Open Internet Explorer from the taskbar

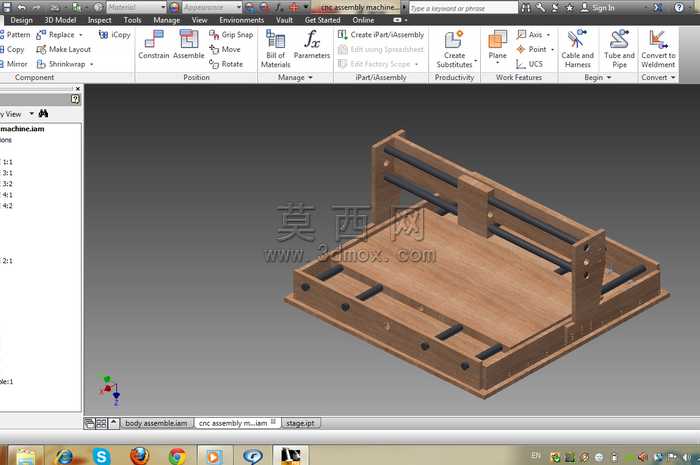[65, 456]
